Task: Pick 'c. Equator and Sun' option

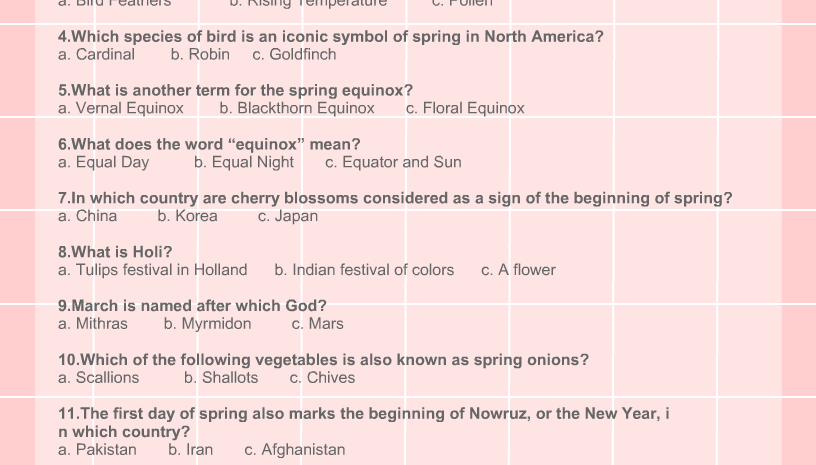Action: (393, 162)
